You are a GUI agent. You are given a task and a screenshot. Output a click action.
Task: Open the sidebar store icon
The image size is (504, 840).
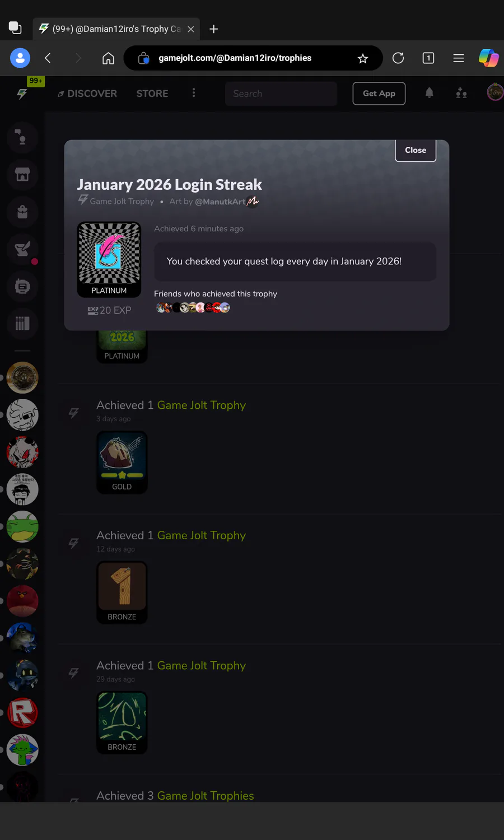22,175
